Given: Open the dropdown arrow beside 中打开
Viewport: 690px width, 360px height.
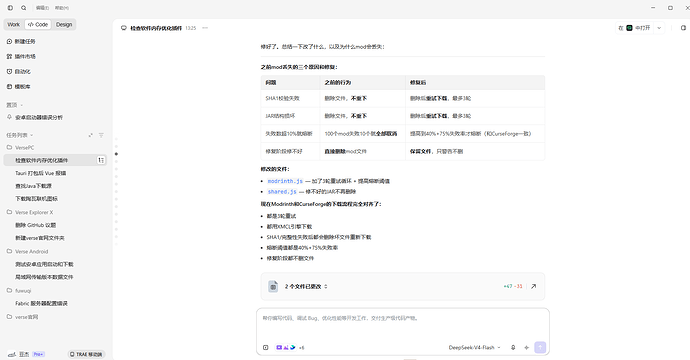Looking at the screenshot, I should coord(659,28).
